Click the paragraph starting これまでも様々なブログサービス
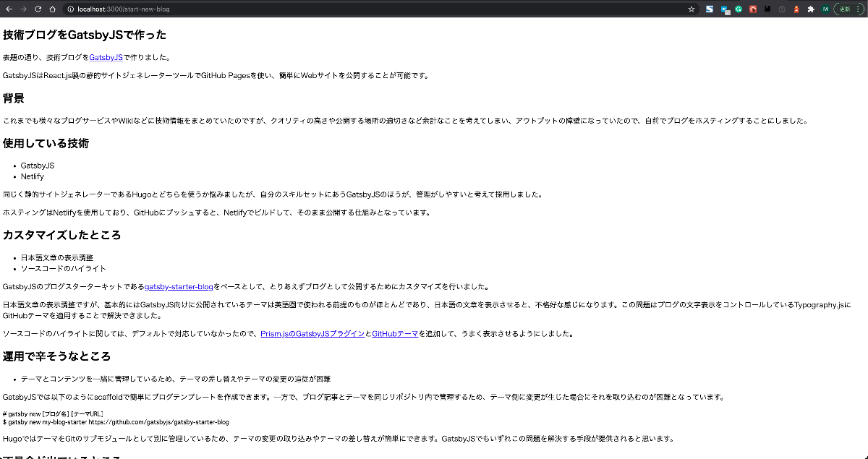Viewport: 868px width, 459px height. tap(405, 121)
